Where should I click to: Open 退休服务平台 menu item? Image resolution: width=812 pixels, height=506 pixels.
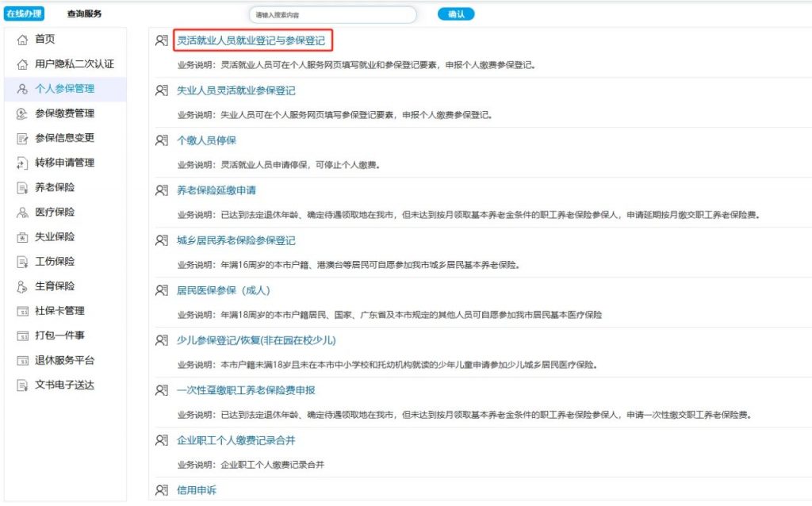pyautogui.click(x=65, y=361)
